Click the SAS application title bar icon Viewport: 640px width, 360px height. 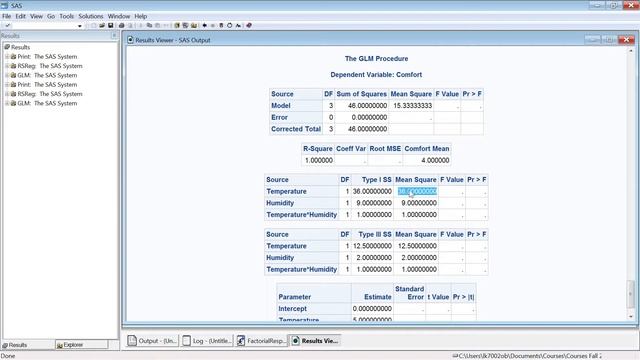[4, 5]
